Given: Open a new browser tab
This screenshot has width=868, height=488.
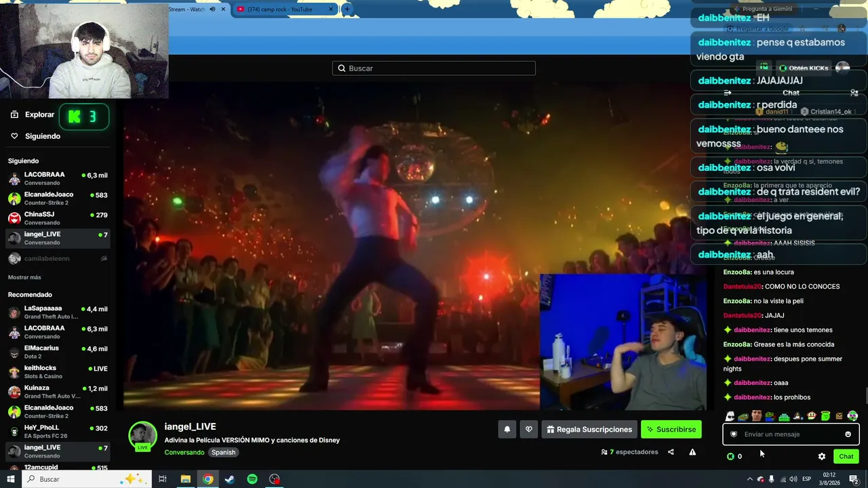Looking at the screenshot, I should (347, 9).
